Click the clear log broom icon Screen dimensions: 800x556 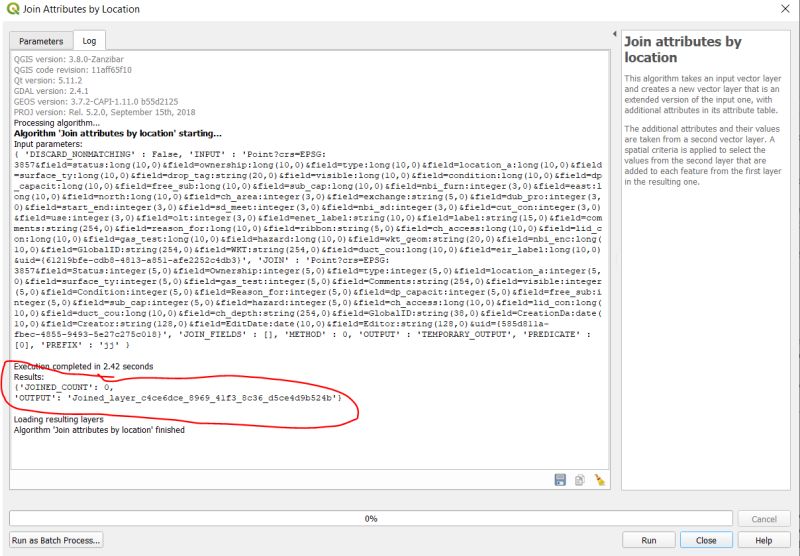599,480
